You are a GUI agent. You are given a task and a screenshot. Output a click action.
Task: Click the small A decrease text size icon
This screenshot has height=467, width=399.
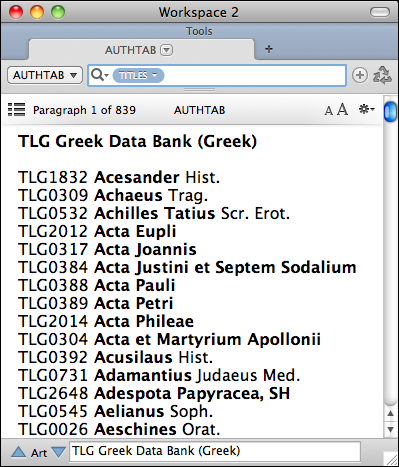(329, 111)
